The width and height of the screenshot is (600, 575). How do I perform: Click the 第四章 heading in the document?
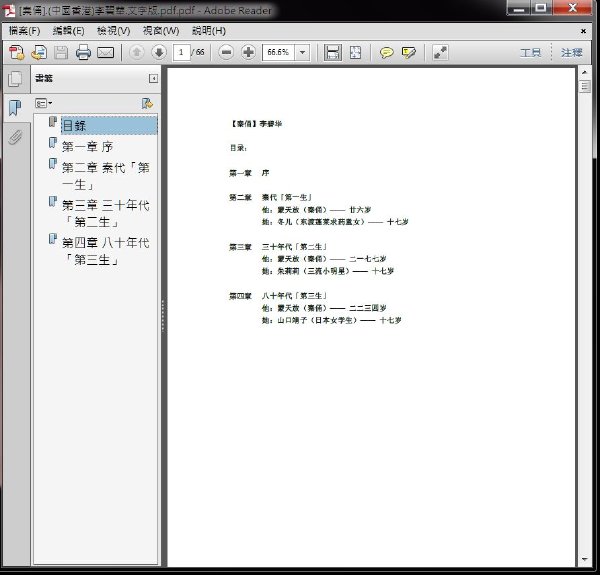(240, 296)
